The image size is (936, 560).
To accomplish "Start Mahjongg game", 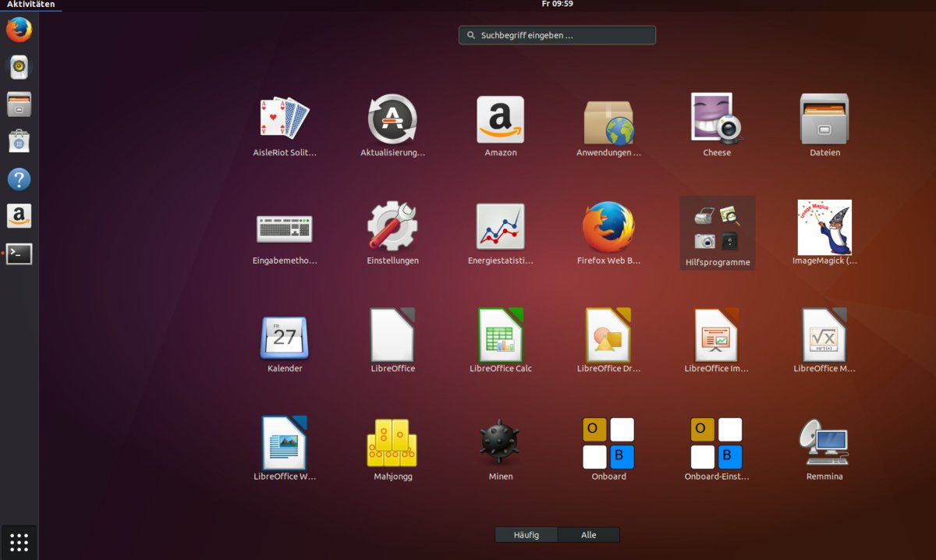I will pyautogui.click(x=392, y=448).
